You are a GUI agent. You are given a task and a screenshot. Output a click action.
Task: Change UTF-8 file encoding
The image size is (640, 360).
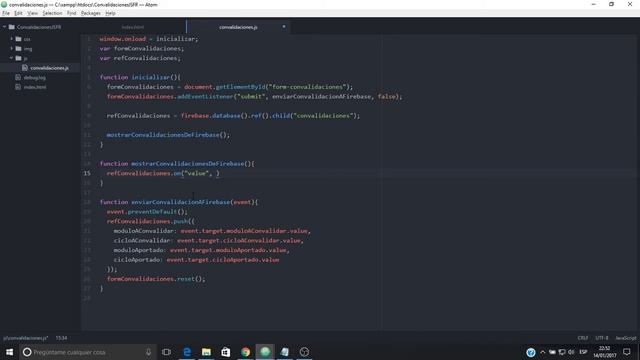click(602, 338)
